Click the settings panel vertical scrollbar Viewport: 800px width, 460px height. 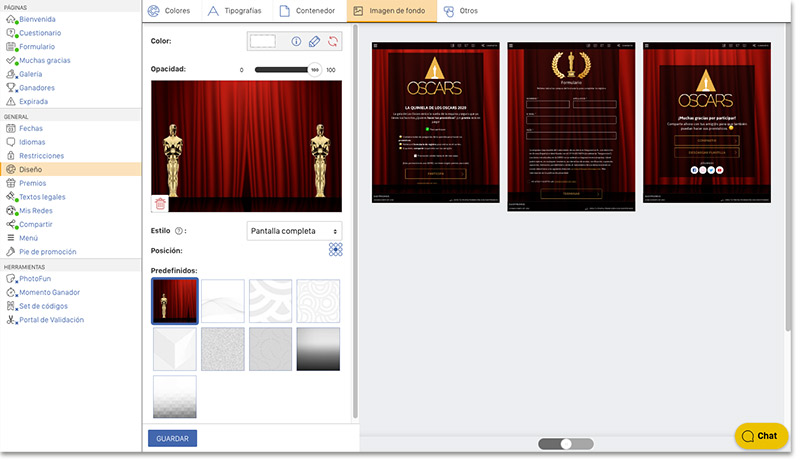coord(355,222)
